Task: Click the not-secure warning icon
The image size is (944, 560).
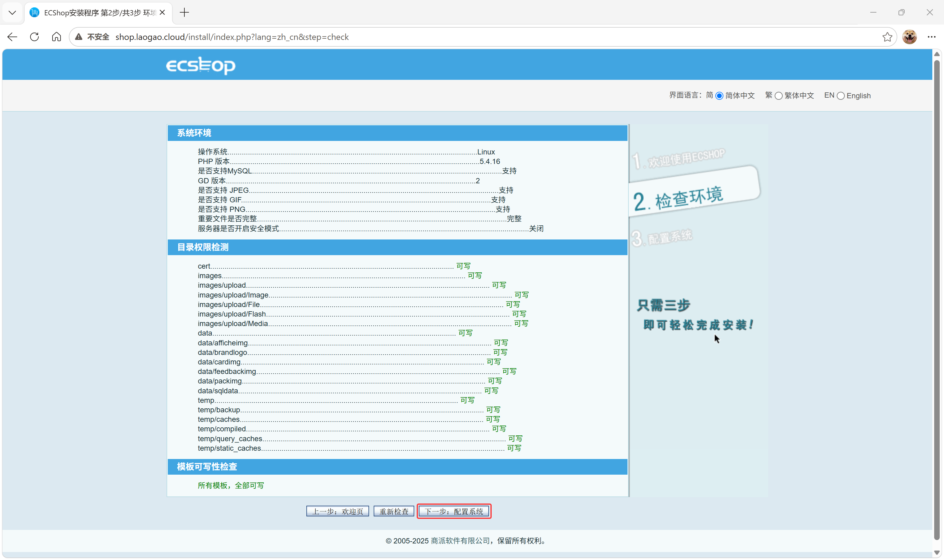Action: click(x=79, y=37)
